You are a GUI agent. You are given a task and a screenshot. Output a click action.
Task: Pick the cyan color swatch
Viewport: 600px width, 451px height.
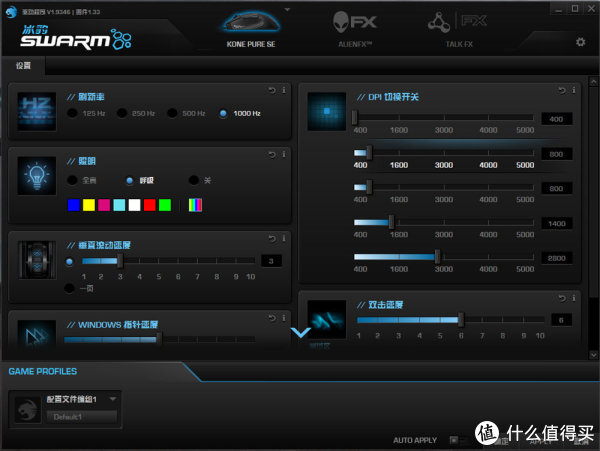(x=119, y=205)
